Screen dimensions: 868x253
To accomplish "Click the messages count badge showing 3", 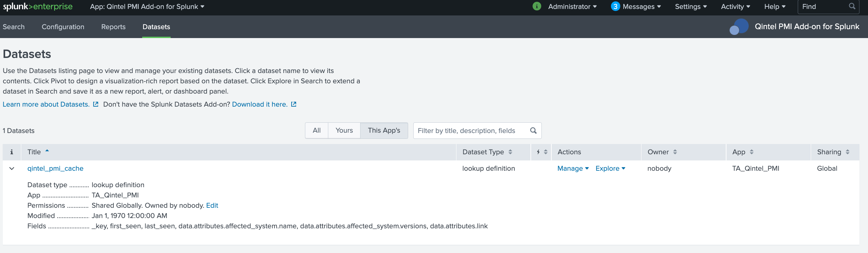I will [x=615, y=7].
